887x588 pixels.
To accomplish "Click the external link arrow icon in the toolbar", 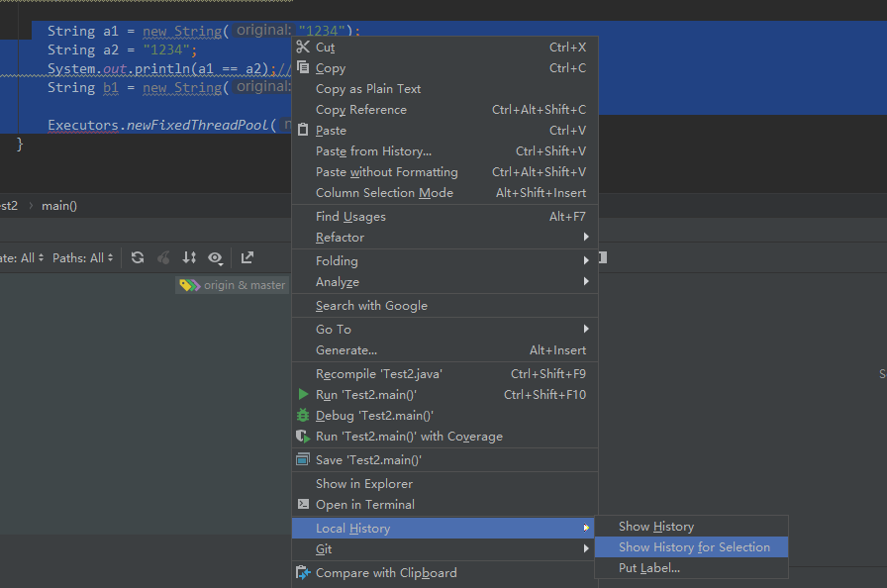I will (x=247, y=257).
